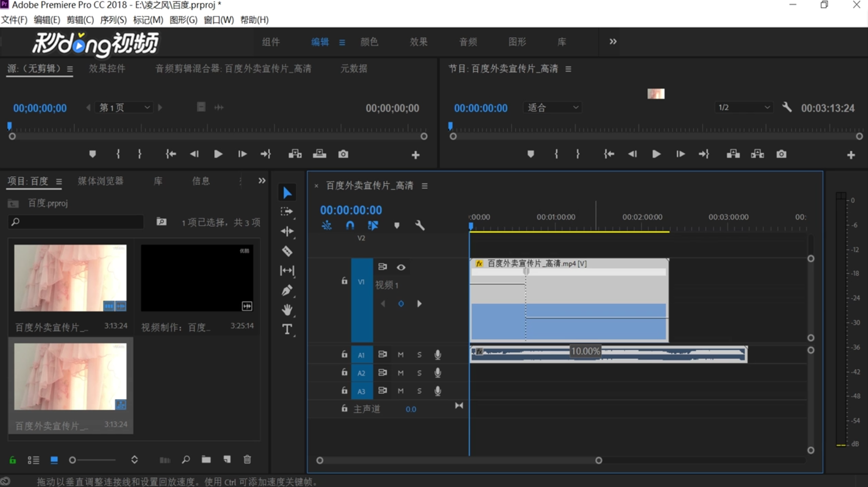Select the Hand tool
868x487 pixels.
coord(287,310)
